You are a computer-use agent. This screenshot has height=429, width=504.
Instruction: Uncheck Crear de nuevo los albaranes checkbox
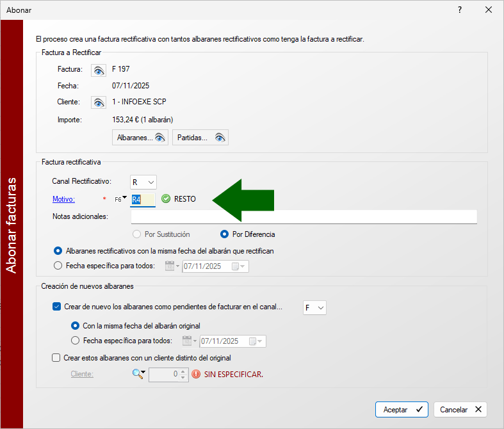coord(57,307)
